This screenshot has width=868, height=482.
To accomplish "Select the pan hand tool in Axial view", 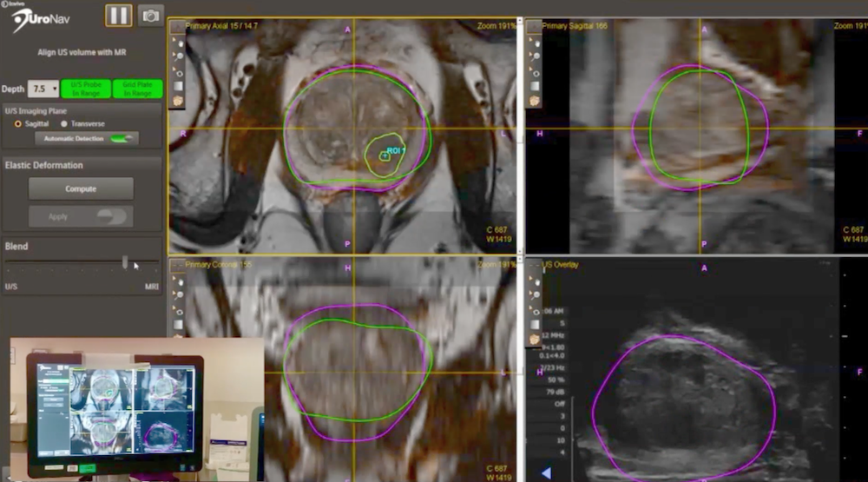I will point(180,43).
